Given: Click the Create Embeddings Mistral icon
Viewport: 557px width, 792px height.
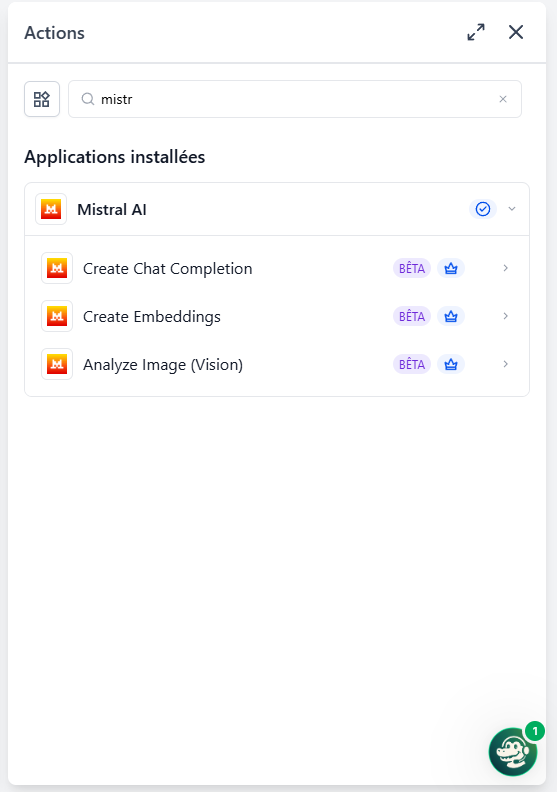Looking at the screenshot, I should click(57, 316).
